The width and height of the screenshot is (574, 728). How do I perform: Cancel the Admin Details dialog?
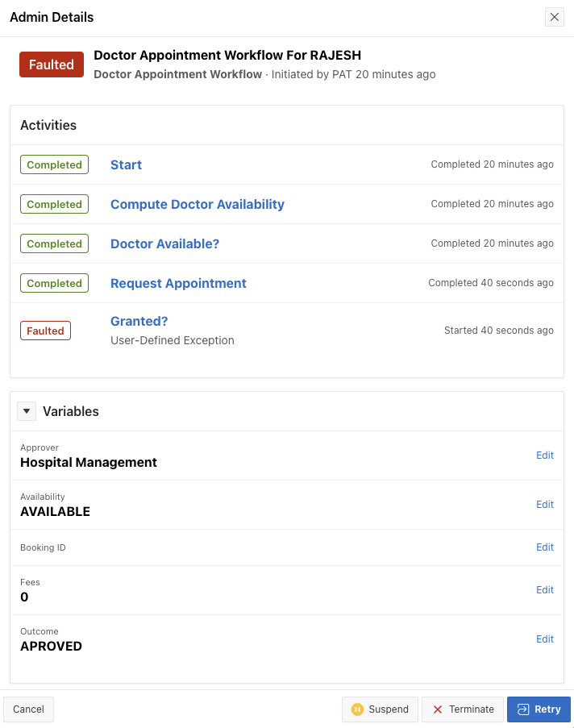28,709
